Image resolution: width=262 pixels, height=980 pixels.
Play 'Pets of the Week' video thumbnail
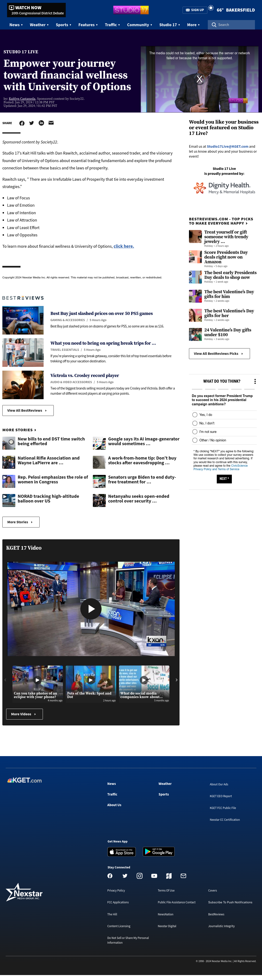(91, 680)
